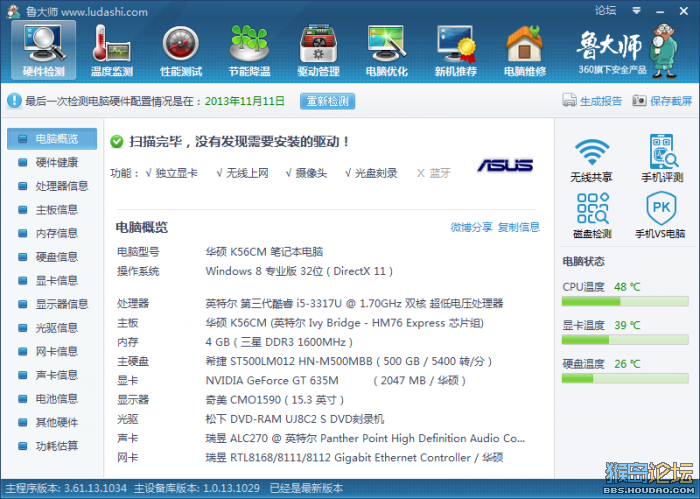Image resolution: width=700 pixels, height=499 pixels.
Task: Click the green scan-complete checkmark icon
Action: point(117,141)
